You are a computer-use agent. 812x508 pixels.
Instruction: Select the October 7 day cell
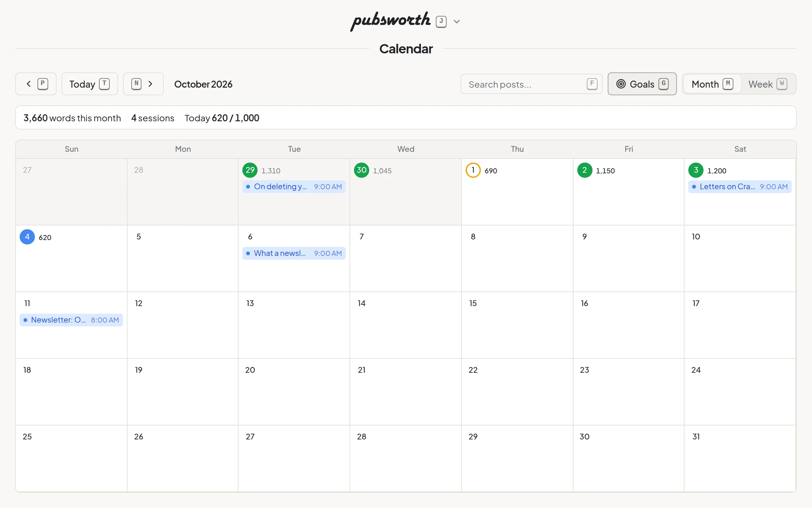coord(405,258)
